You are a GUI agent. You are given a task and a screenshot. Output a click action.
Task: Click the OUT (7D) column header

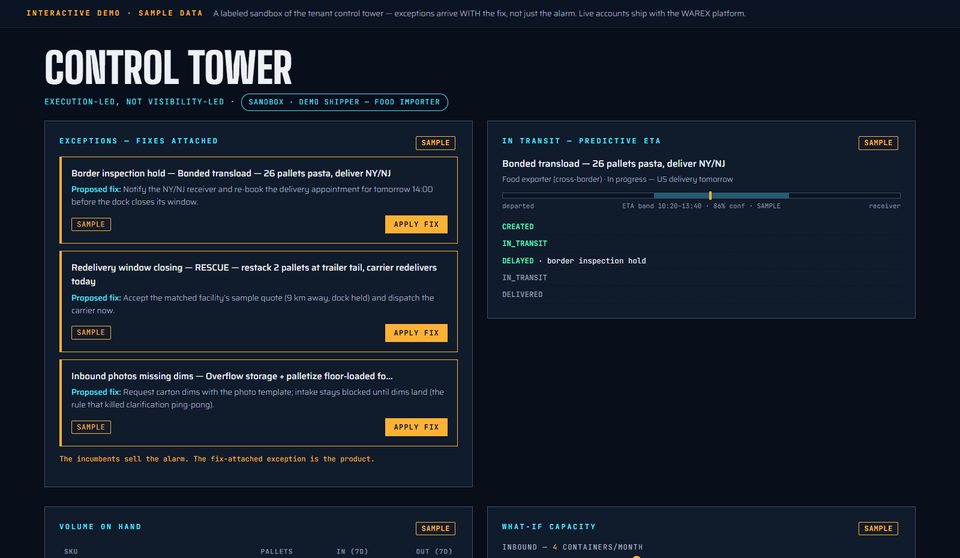[434, 552]
